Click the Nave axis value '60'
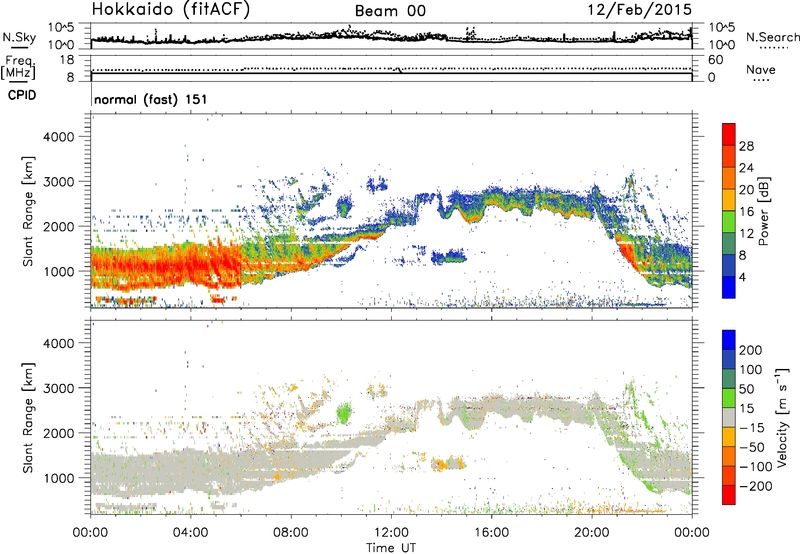This screenshot has width=800, height=554. coord(716,60)
